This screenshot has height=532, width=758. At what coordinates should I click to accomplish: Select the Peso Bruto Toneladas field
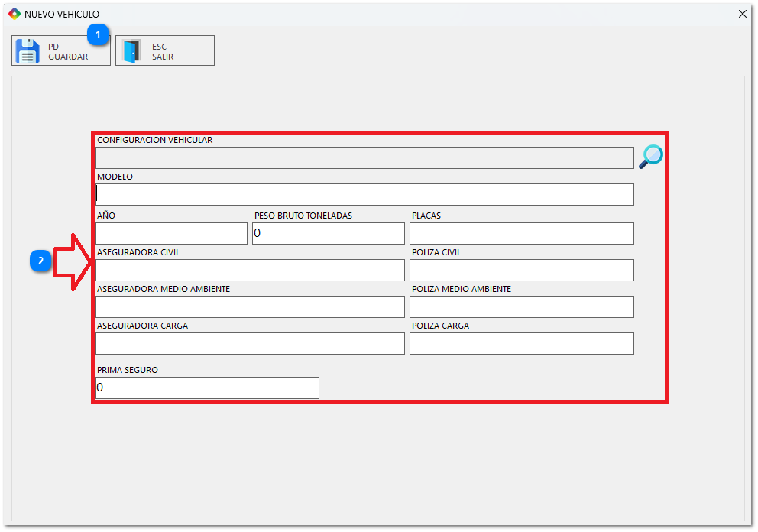pyautogui.click(x=329, y=233)
